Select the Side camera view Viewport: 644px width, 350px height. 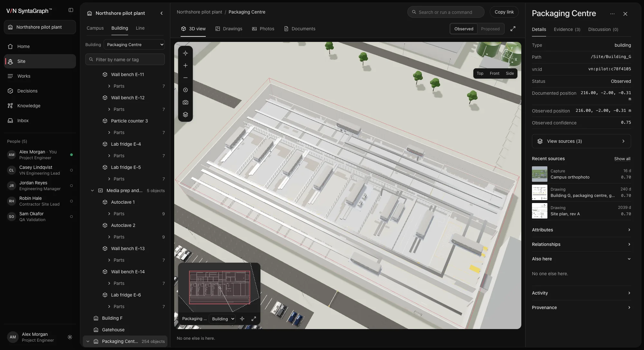(510, 73)
